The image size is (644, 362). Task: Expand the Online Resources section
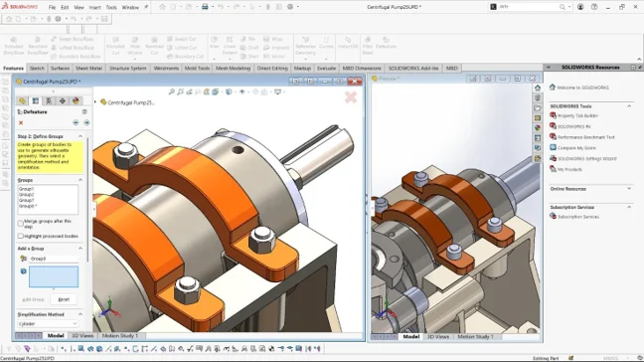(629, 189)
